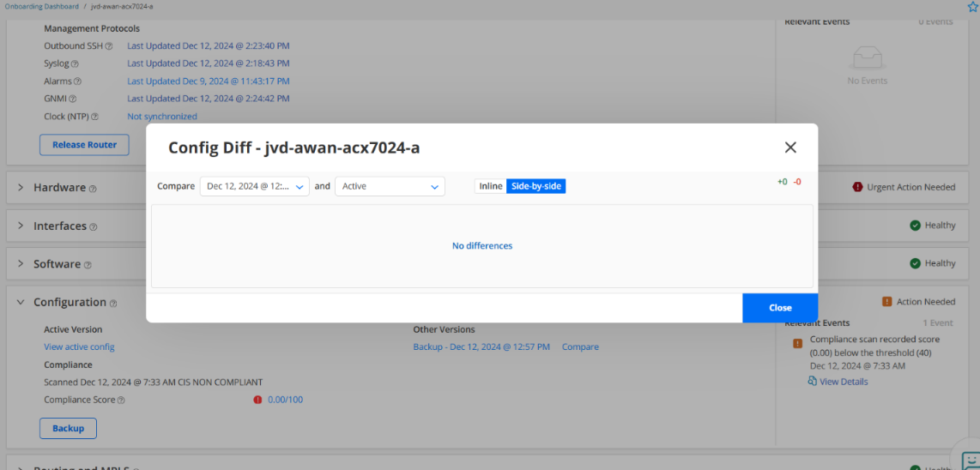980x470 pixels.
Task: Click the red compliance score alert icon
Action: point(257,400)
